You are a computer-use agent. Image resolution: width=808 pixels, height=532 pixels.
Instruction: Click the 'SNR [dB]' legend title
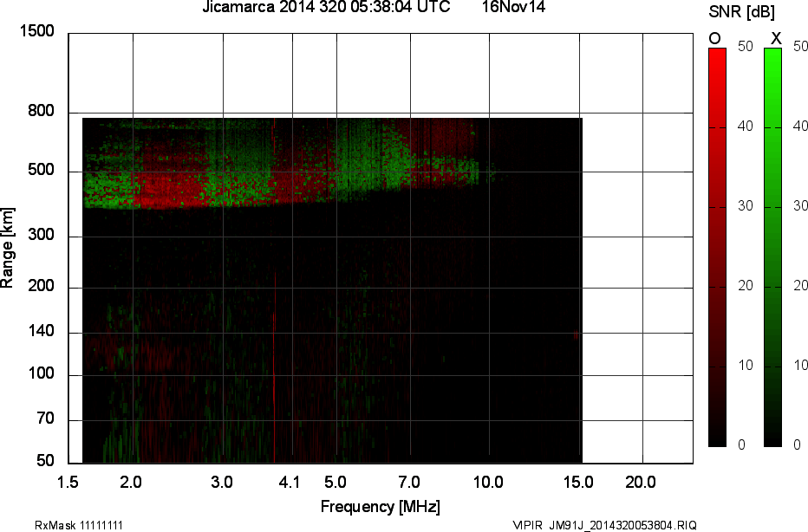[x=741, y=12]
